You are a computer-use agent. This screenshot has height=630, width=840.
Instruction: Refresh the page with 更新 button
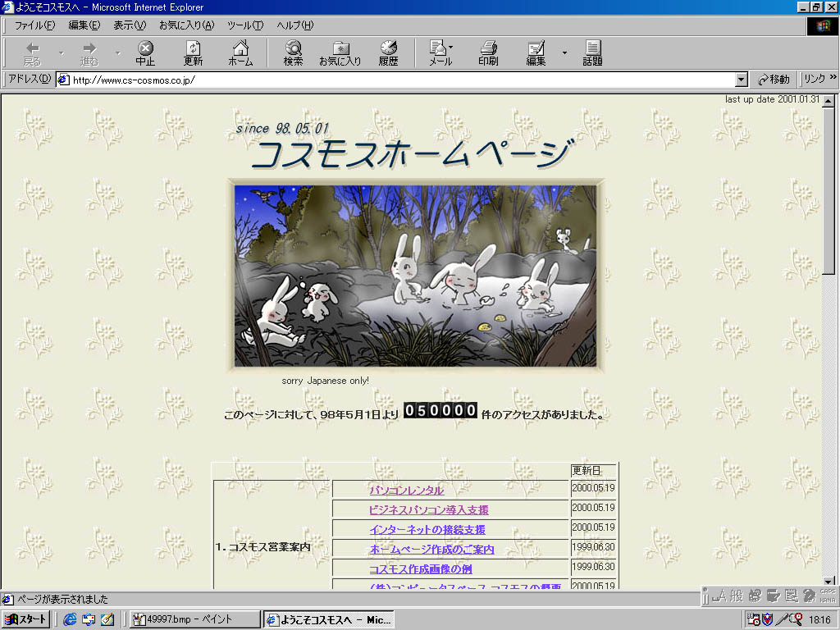pyautogui.click(x=193, y=53)
